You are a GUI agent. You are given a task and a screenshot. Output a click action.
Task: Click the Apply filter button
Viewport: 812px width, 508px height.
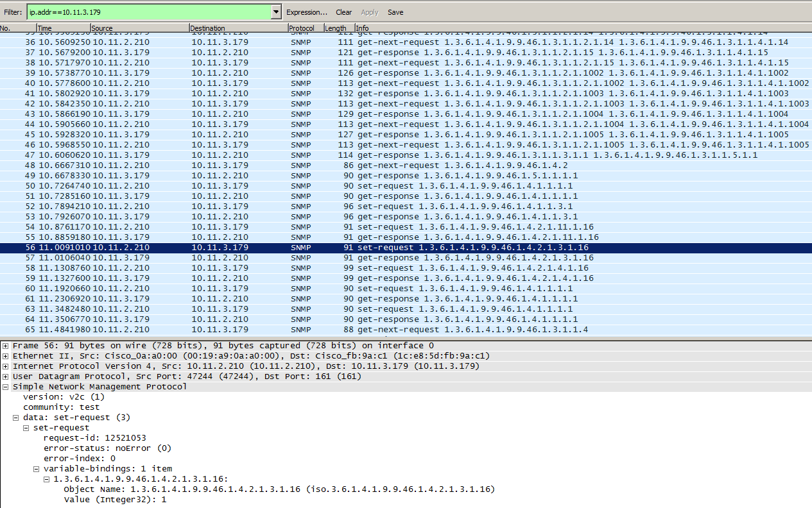tap(370, 12)
